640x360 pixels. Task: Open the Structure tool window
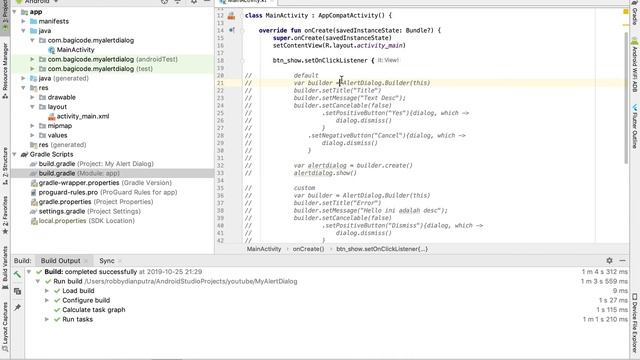(x=5, y=166)
